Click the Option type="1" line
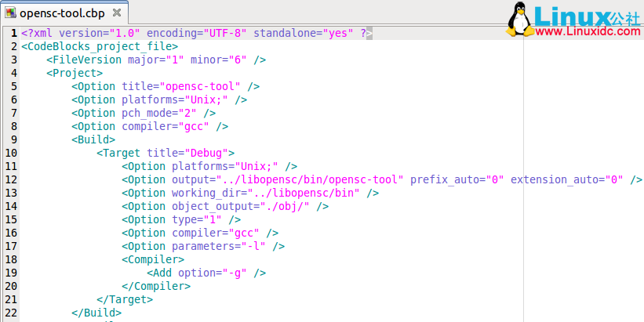644x322 pixels. click(x=181, y=220)
